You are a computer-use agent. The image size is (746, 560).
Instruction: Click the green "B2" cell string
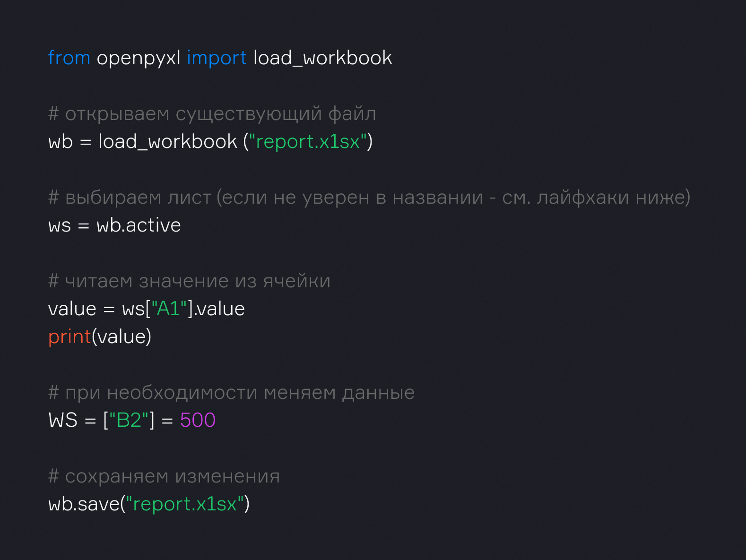click(x=129, y=420)
